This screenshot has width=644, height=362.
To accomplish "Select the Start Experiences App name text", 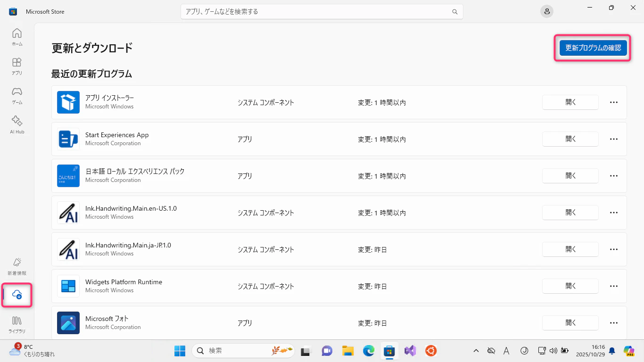I will [x=117, y=135].
